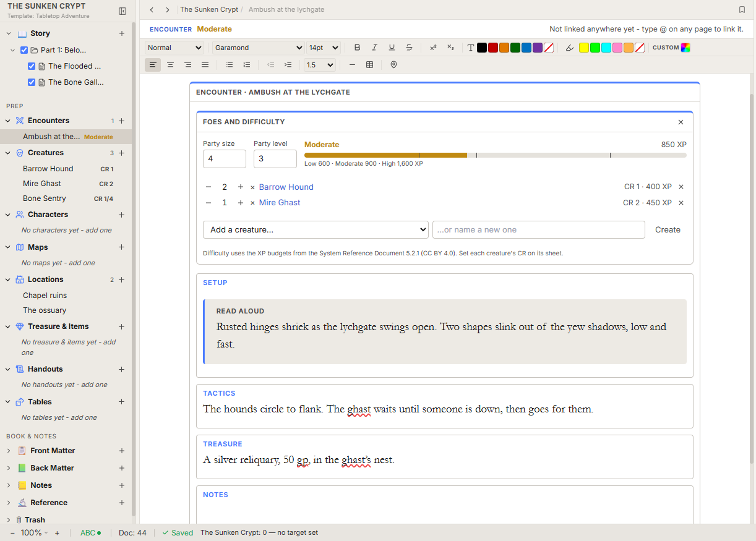Apply italic formatting
The image size is (756, 541).
374,48
